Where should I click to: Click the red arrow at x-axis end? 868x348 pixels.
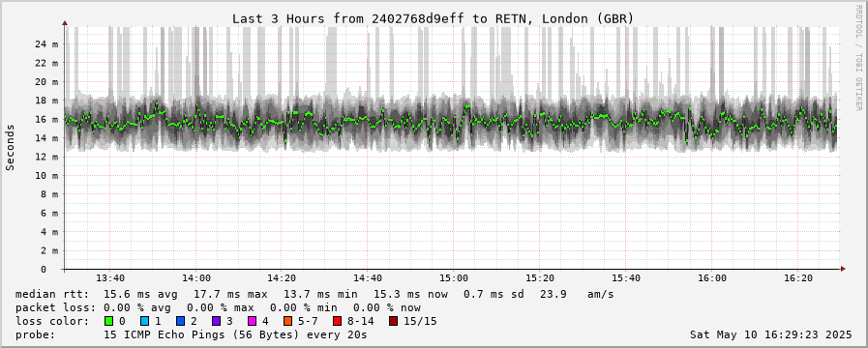[x=843, y=269]
